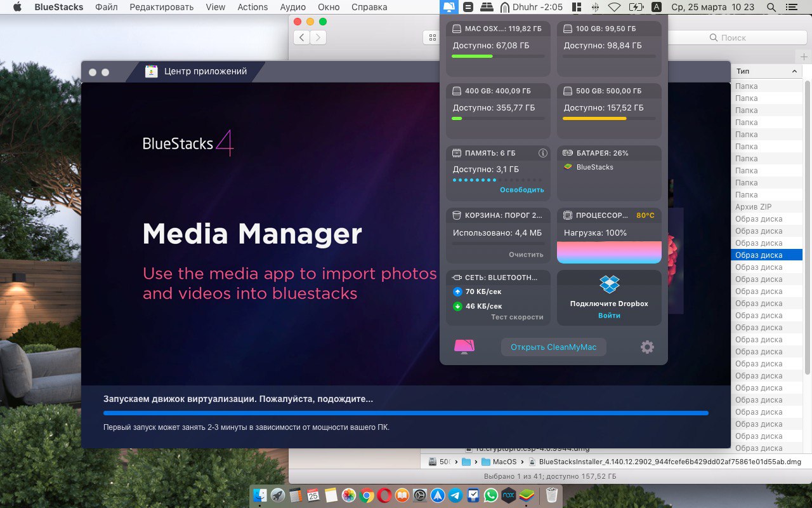Click the pink CleanMyMac iMac icon
The image size is (812, 508).
[x=464, y=347]
